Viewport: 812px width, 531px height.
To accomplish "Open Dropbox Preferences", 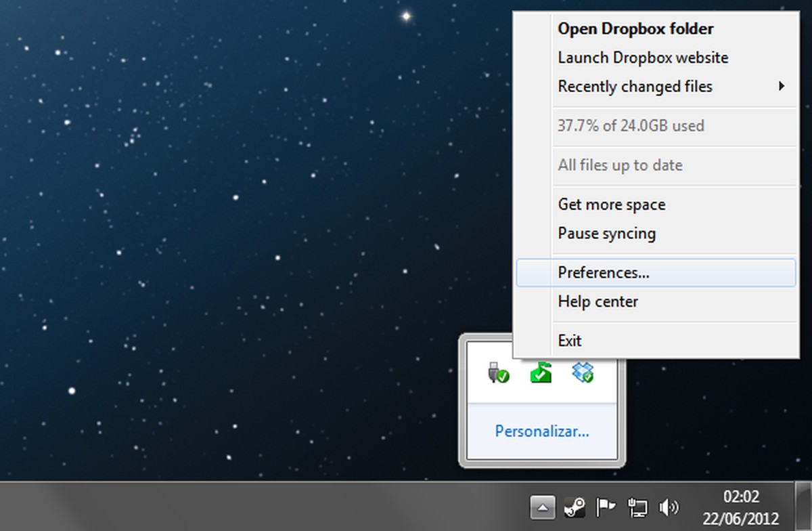I will pos(604,272).
